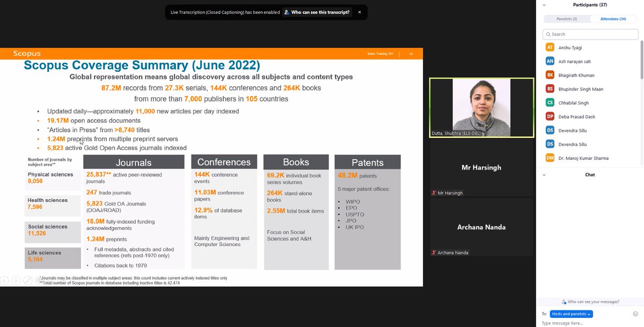Screen dimensions: 644x327
Task: Select Dutta, Shubhra's video thumbnail
Action: pos(481,107)
